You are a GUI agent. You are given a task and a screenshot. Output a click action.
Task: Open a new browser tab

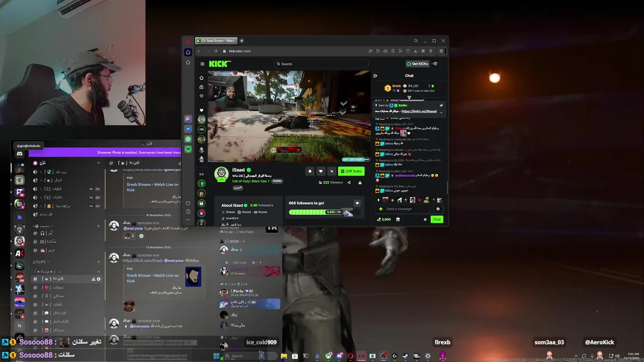pos(242,41)
